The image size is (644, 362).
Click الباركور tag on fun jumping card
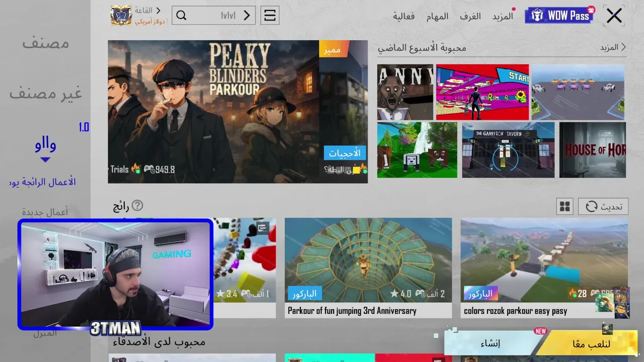[x=304, y=293]
